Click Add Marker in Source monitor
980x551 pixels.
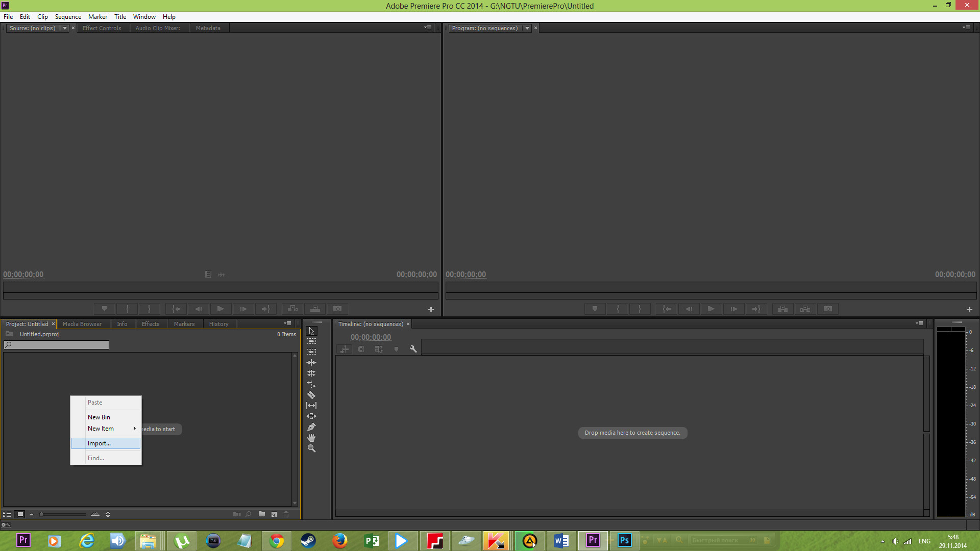tap(104, 309)
